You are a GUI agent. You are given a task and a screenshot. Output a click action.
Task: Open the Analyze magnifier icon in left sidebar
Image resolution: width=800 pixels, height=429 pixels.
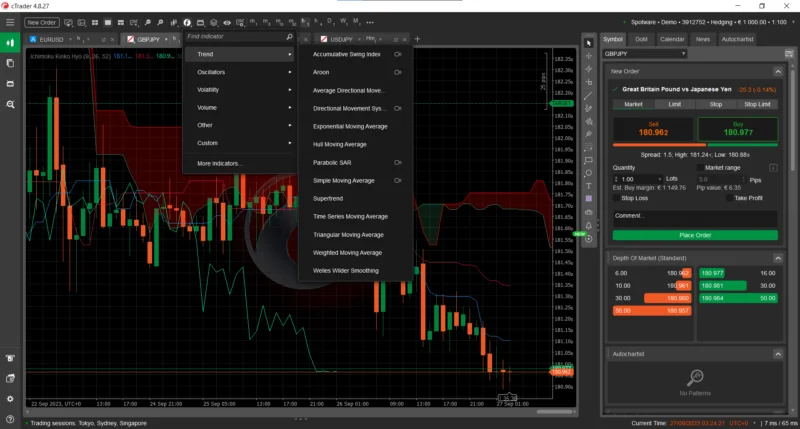(x=10, y=104)
